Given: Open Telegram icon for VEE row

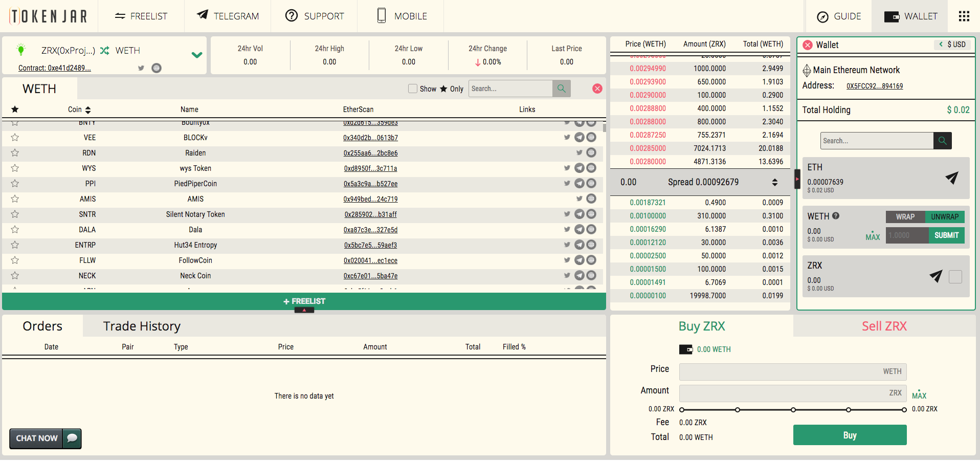Looking at the screenshot, I should coord(580,137).
